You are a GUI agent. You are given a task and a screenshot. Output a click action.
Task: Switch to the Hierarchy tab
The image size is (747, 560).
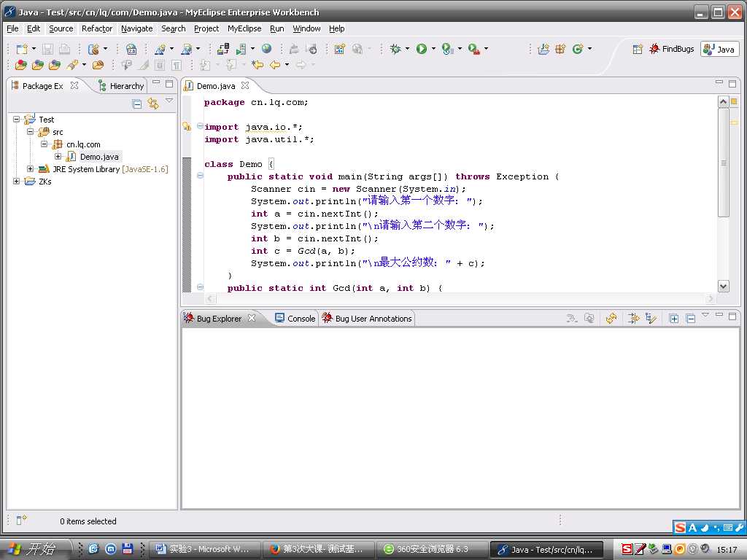(121, 86)
